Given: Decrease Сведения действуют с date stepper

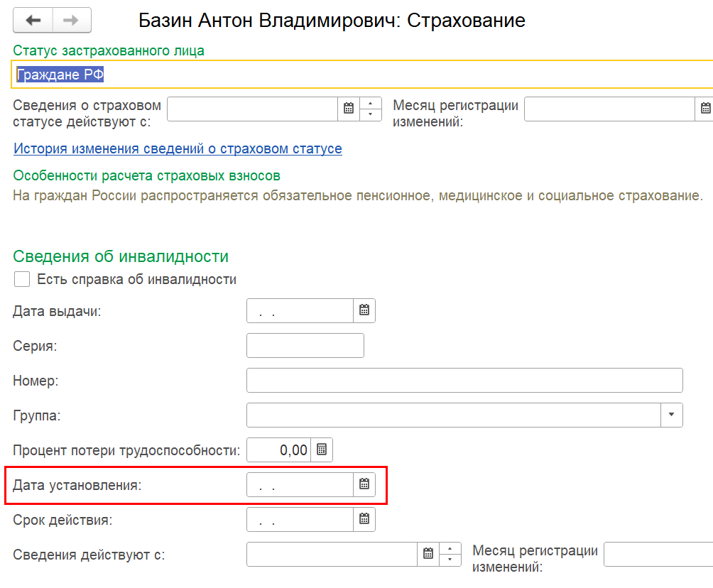Looking at the screenshot, I should click(x=450, y=560).
